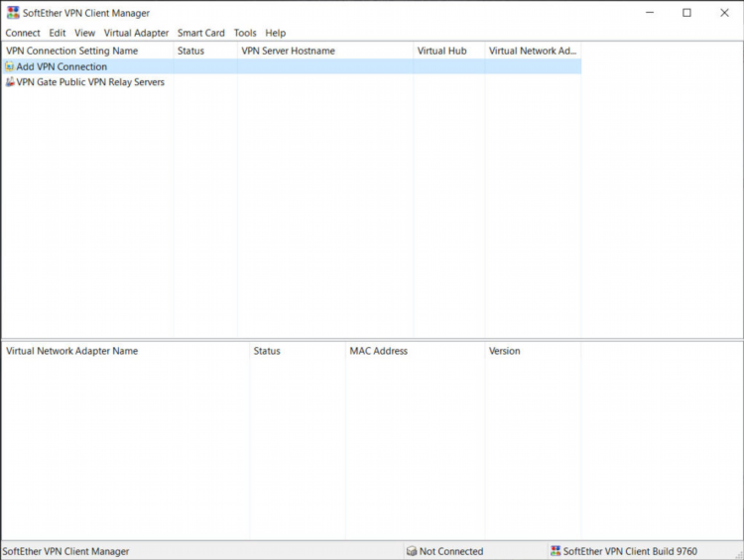
Task: Sort by Version column
Action: [534, 351]
